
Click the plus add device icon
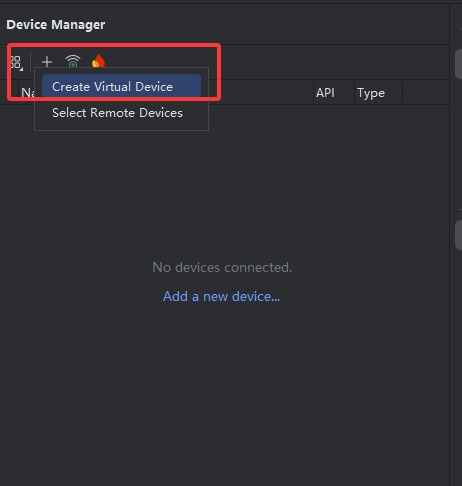point(47,62)
